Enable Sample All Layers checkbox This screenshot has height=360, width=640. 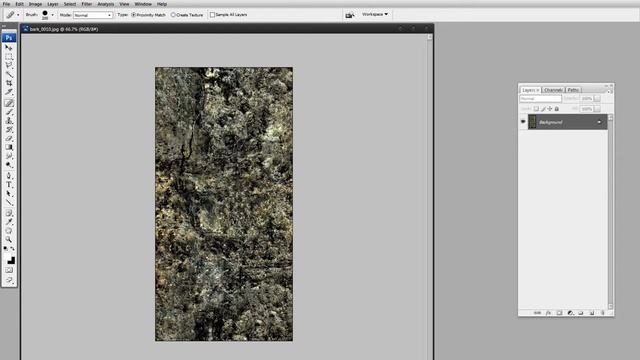click(212, 15)
